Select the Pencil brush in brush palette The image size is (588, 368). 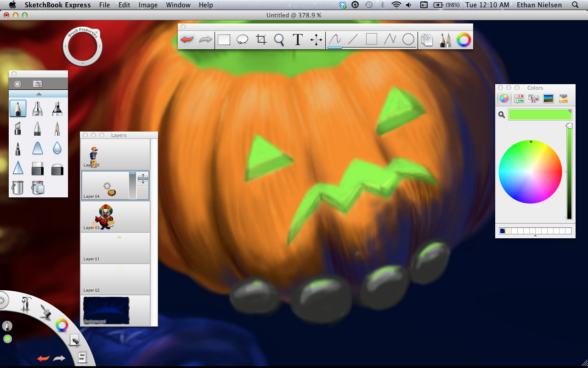click(x=18, y=109)
